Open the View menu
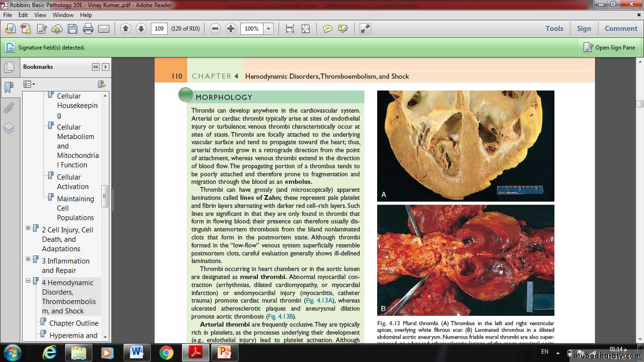The image size is (644, 362). click(40, 15)
